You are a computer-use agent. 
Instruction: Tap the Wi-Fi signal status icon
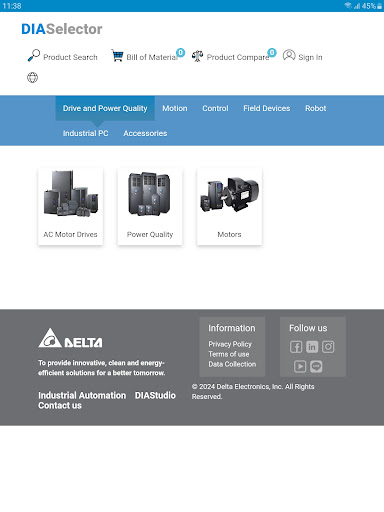pyautogui.click(x=348, y=6)
